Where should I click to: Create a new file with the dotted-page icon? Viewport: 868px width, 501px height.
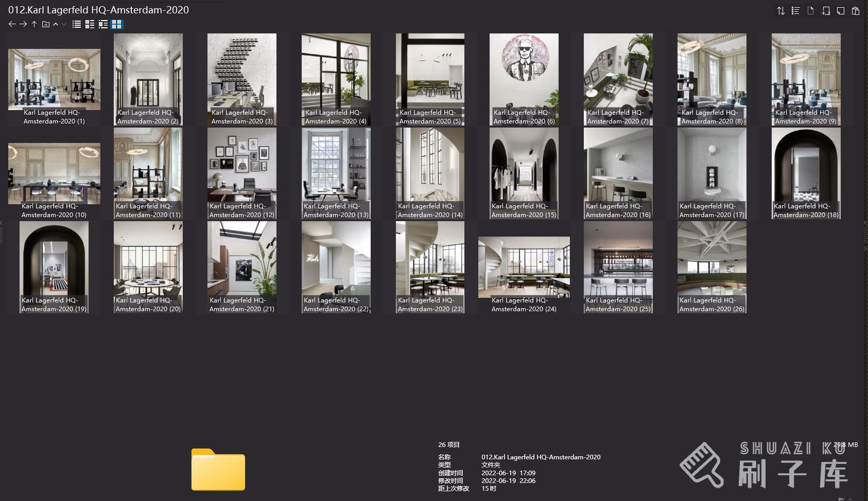click(810, 10)
